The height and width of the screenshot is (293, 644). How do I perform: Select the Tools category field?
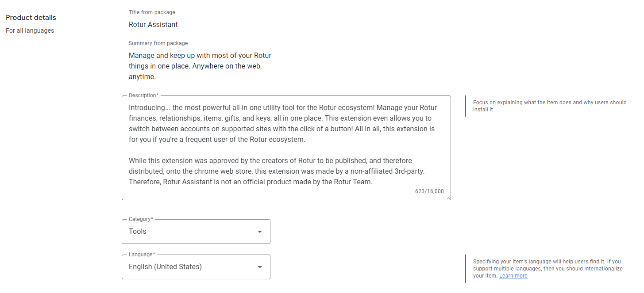pyautogui.click(x=196, y=232)
